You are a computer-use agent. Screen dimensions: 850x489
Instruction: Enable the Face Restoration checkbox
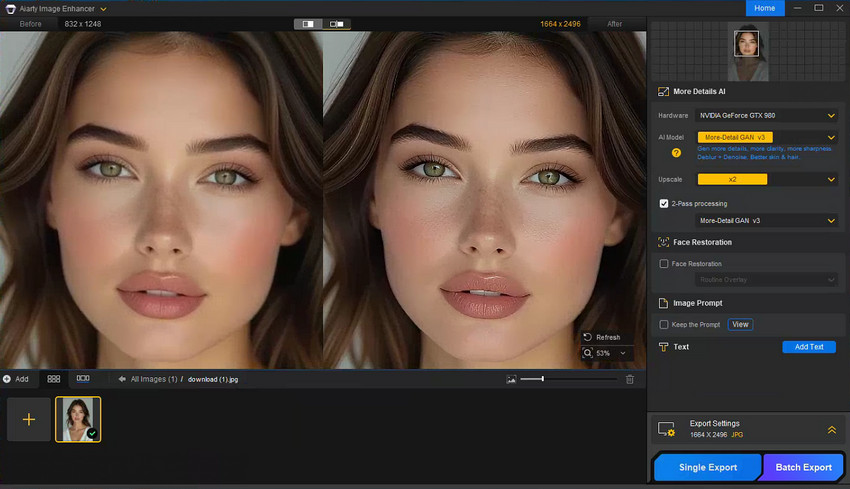(664, 264)
